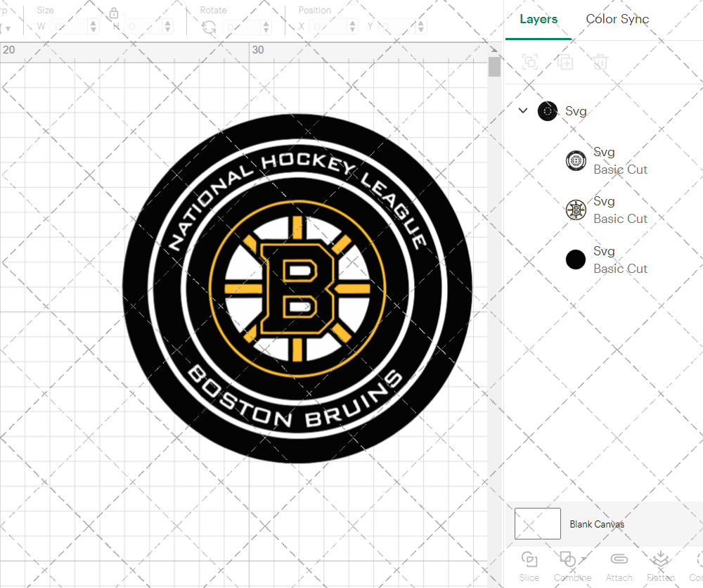Click the Group icon in Layers panel
Image resolution: width=703 pixels, height=588 pixels.
(x=530, y=62)
